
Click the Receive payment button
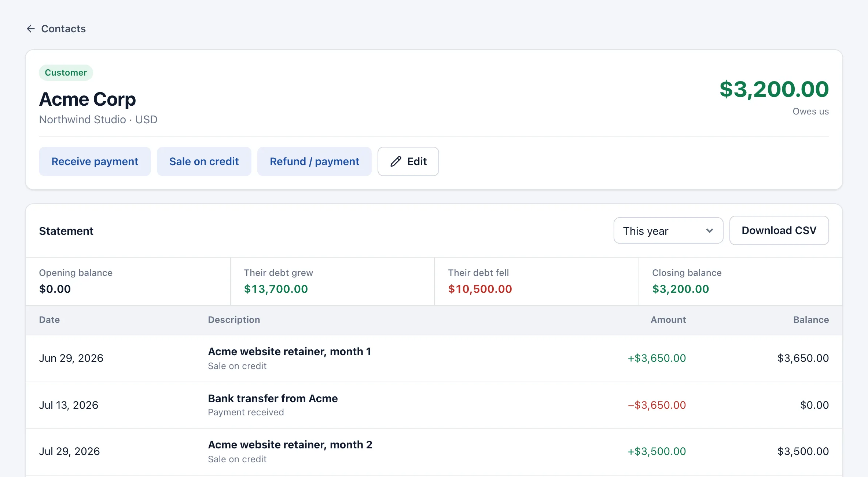pos(95,161)
